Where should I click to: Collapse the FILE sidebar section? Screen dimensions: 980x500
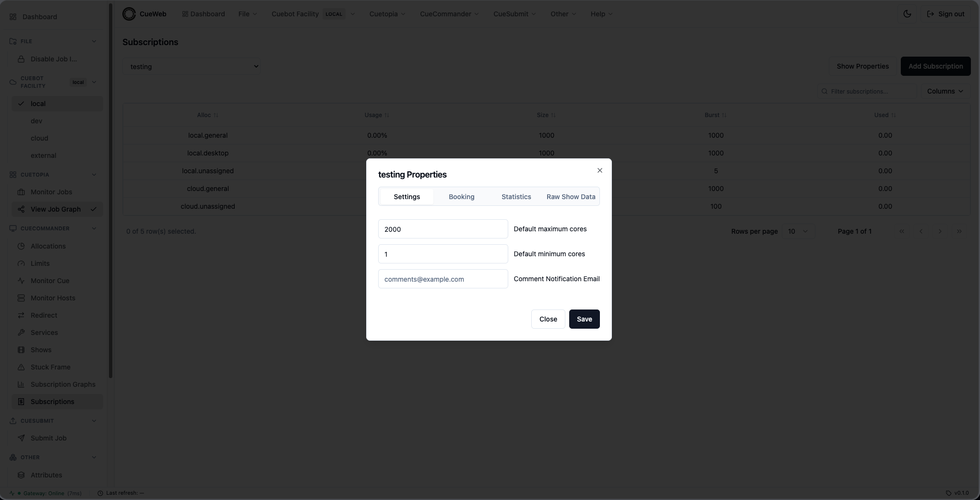click(94, 41)
